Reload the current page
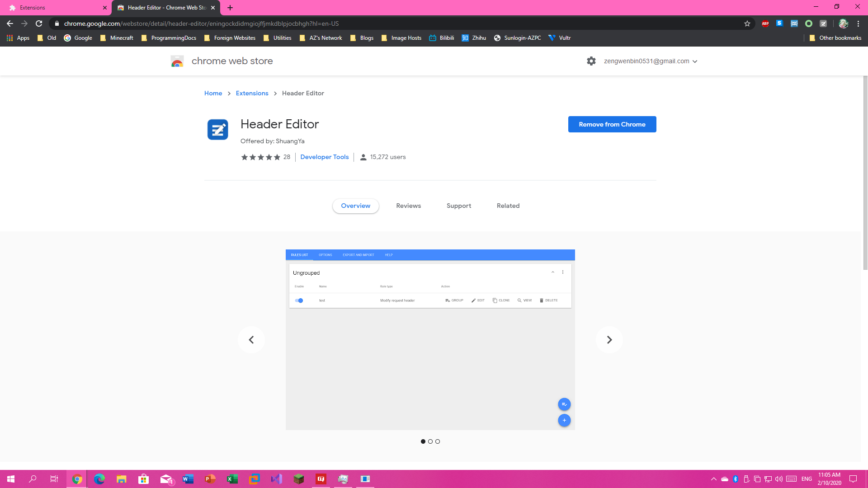This screenshot has width=868, height=488. point(39,23)
